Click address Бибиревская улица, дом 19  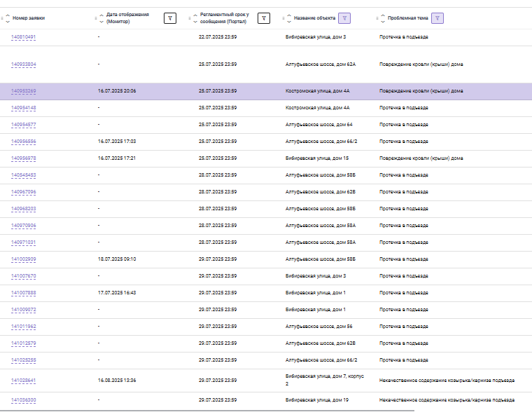[x=317, y=400]
